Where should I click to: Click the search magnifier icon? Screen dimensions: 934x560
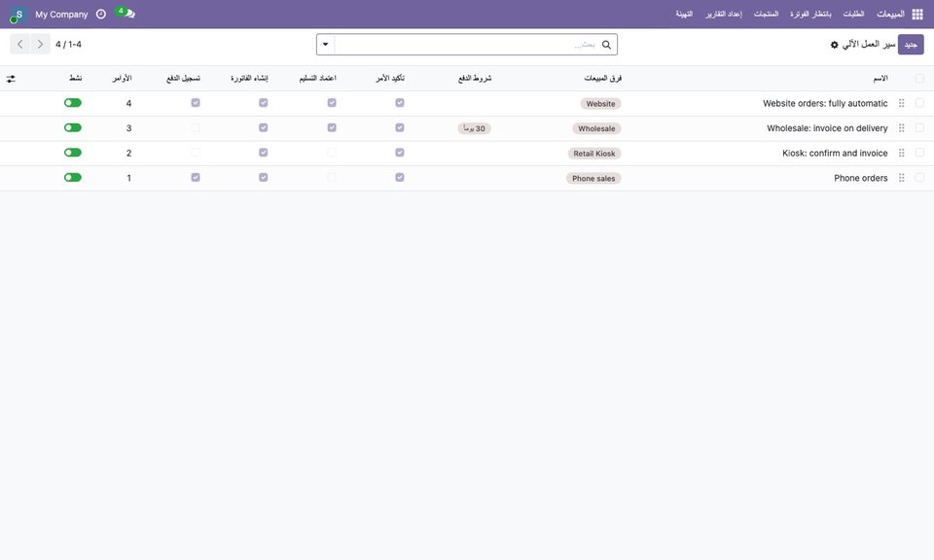coord(606,45)
